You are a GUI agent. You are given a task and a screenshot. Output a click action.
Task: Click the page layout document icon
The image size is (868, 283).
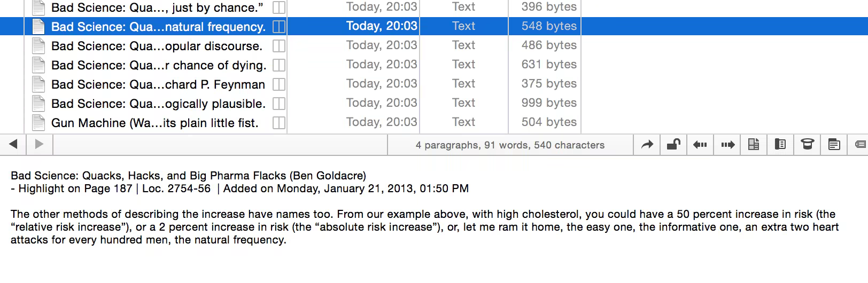pyautogui.click(x=754, y=144)
